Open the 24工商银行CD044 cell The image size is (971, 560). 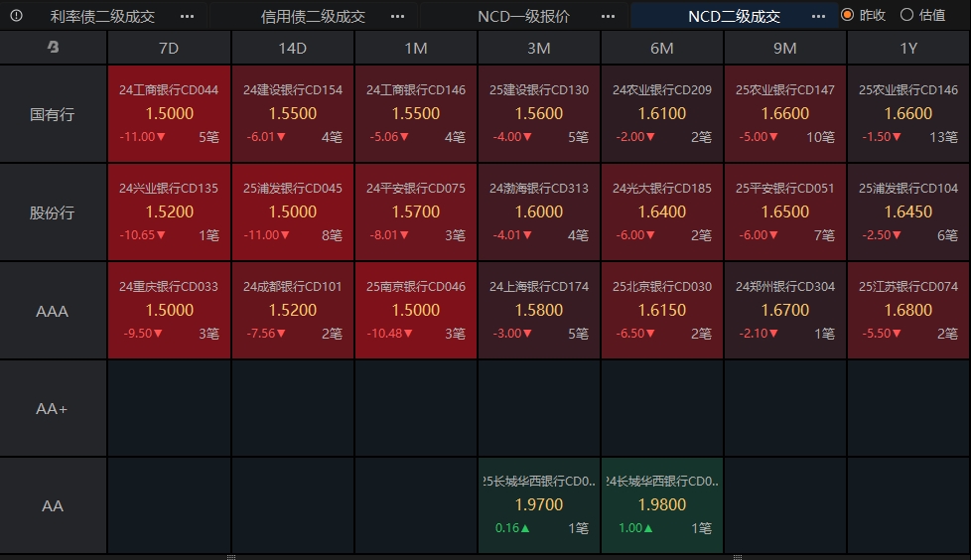tap(169, 114)
